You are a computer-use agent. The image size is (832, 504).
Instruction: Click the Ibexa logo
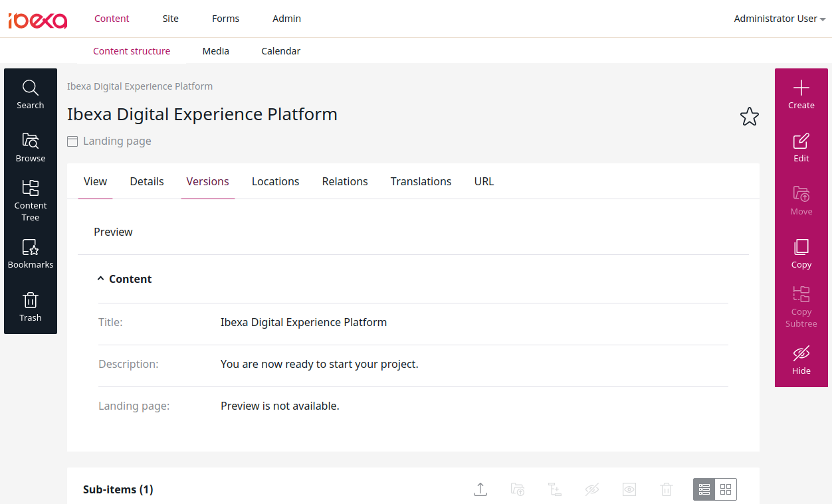(x=38, y=21)
